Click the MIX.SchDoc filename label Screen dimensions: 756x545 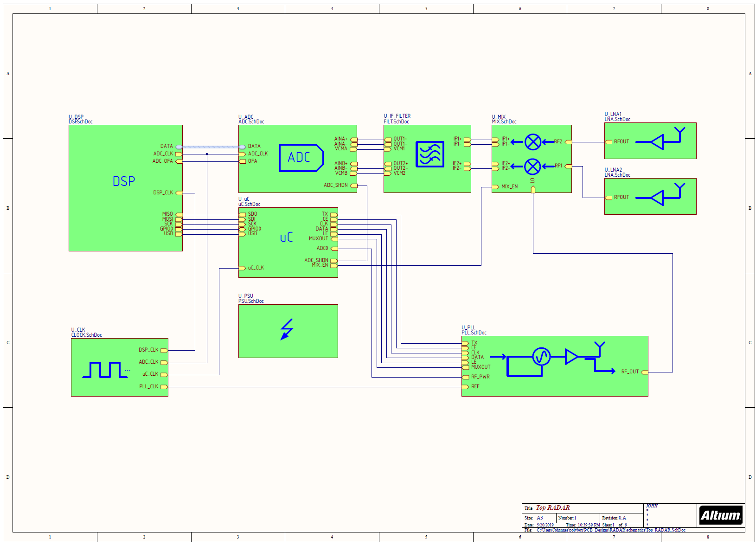click(x=504, y=122)
